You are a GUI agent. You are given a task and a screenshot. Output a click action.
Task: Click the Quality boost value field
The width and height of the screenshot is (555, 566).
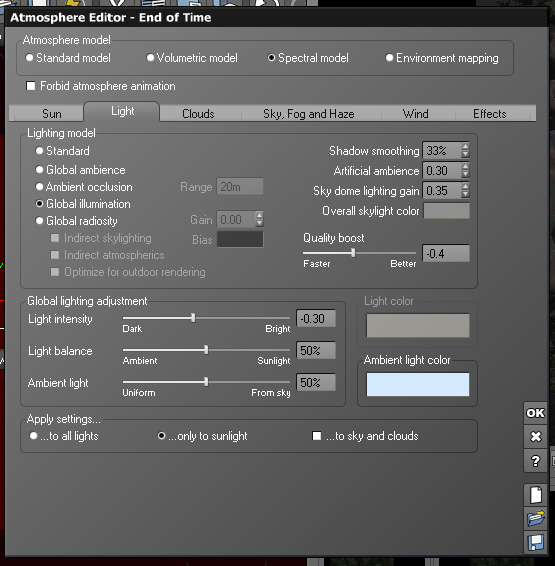coord(446,253)
